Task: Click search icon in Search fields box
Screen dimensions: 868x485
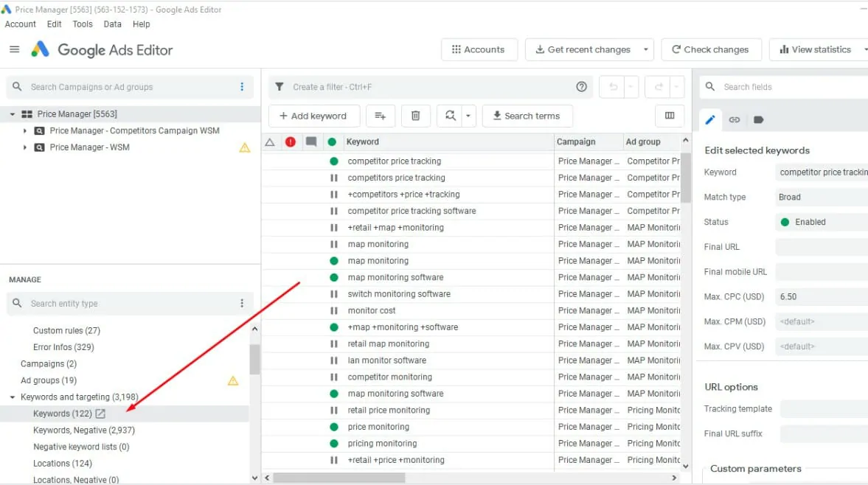Action: (x=710, y=87)
